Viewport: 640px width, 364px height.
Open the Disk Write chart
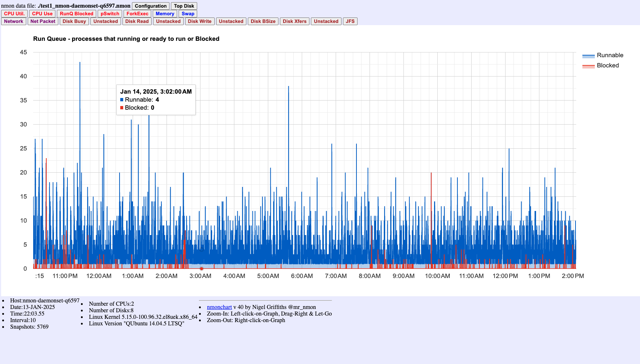(200, 21)
